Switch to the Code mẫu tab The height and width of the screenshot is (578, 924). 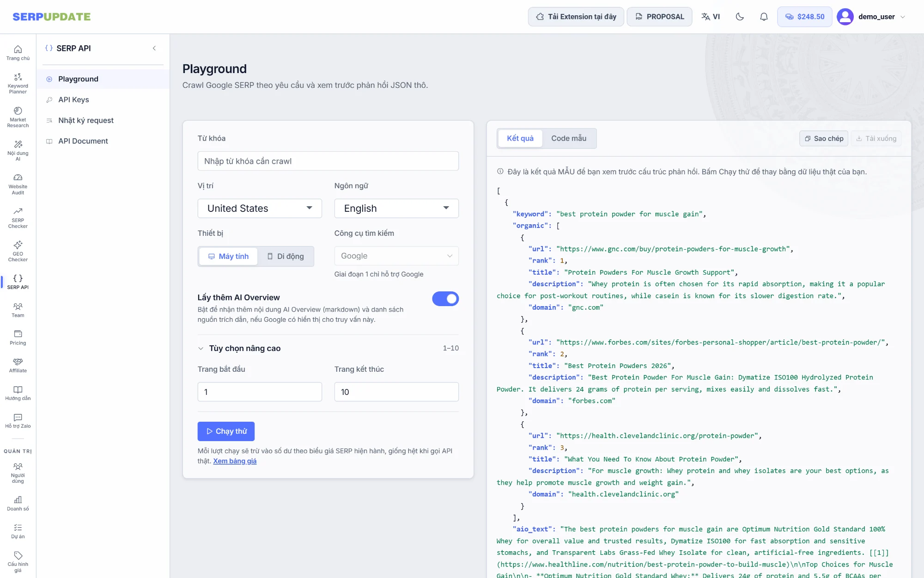tap(569, 138)
